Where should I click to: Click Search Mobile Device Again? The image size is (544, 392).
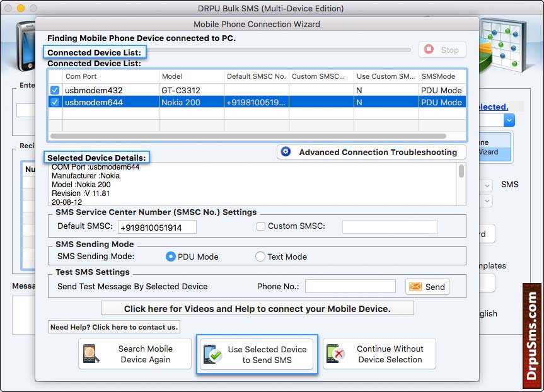135,354
